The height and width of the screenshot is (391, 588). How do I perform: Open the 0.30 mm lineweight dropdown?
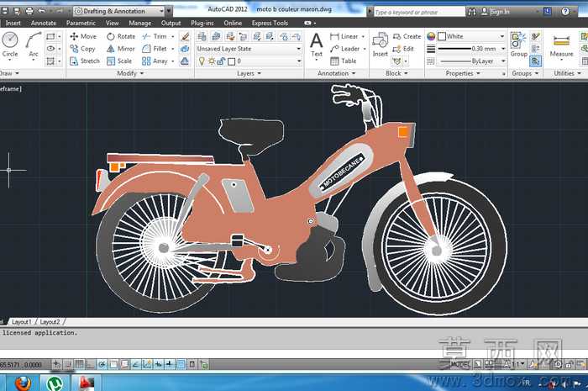point(471,49)
